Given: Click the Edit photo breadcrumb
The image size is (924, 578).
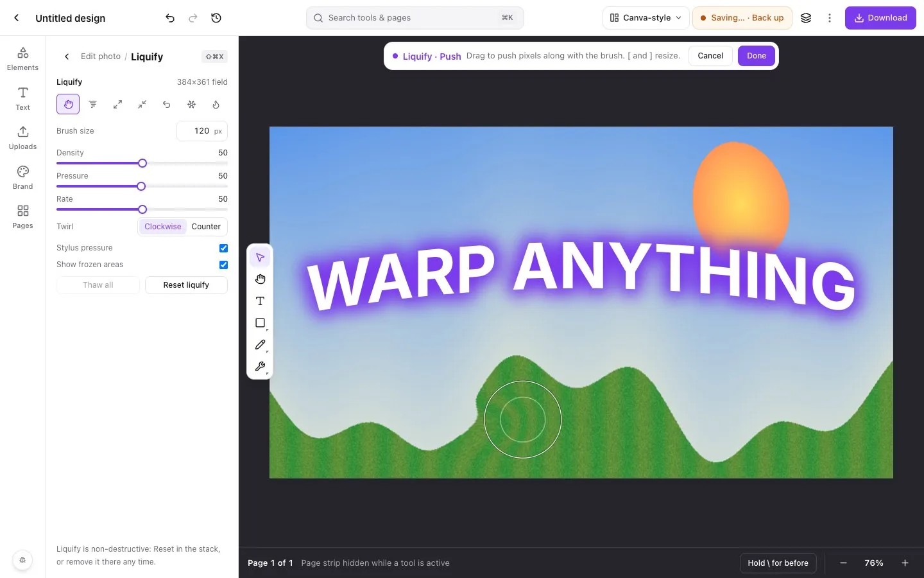Looking at the screenshot, I should pos(101,57).
